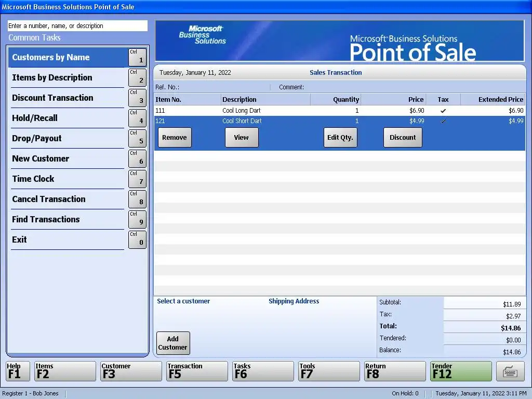The height and width of the screenshot is (399, 532).
Task: Open Find Transactions task
Action: click(68, 219)
